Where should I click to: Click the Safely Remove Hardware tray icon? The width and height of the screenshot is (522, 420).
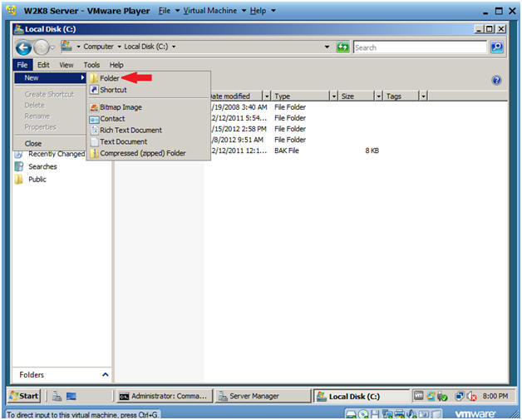pyautogui.click(x=442, y=397)
